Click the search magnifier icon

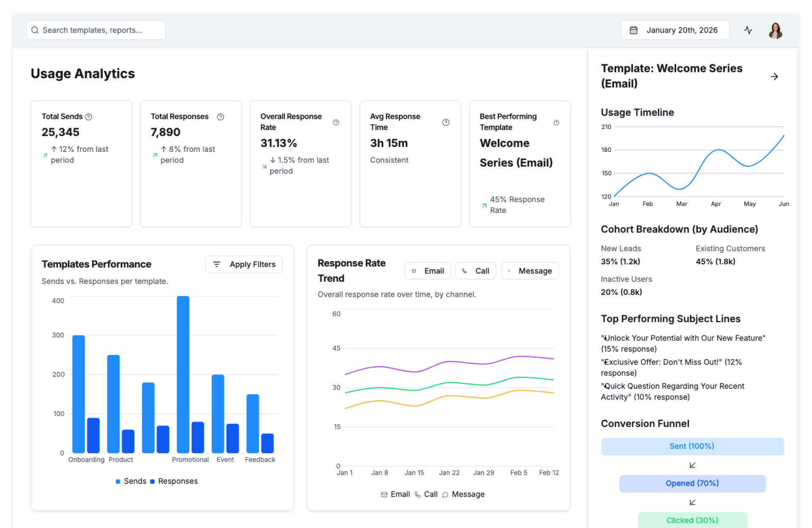pyautogui.click(x=35, y=30)
